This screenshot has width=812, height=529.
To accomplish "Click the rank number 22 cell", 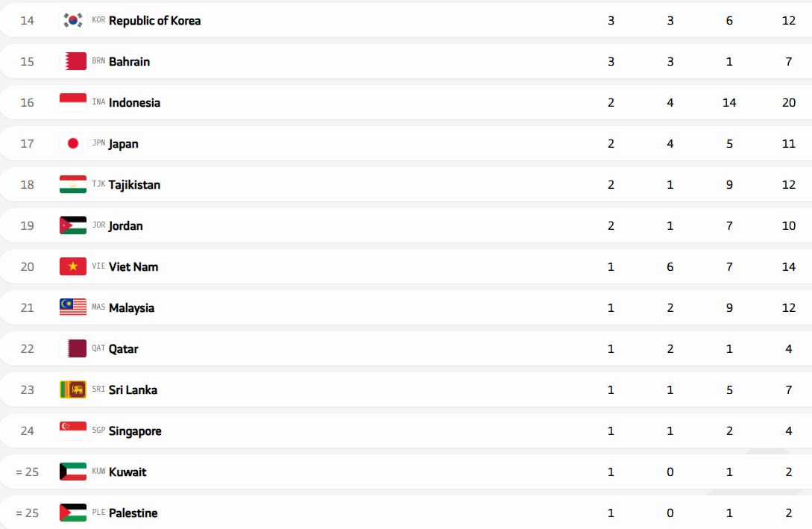I will click(x=27, y=349).
